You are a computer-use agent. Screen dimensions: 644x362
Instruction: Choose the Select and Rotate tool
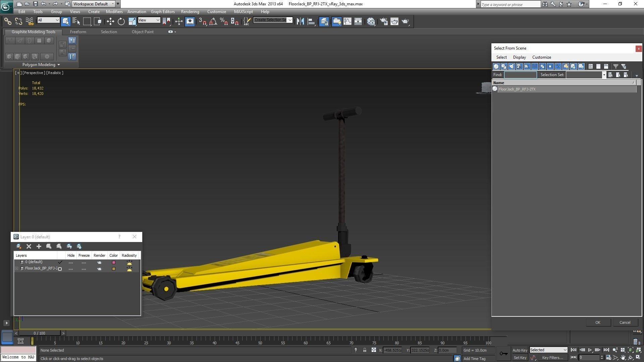121,21
